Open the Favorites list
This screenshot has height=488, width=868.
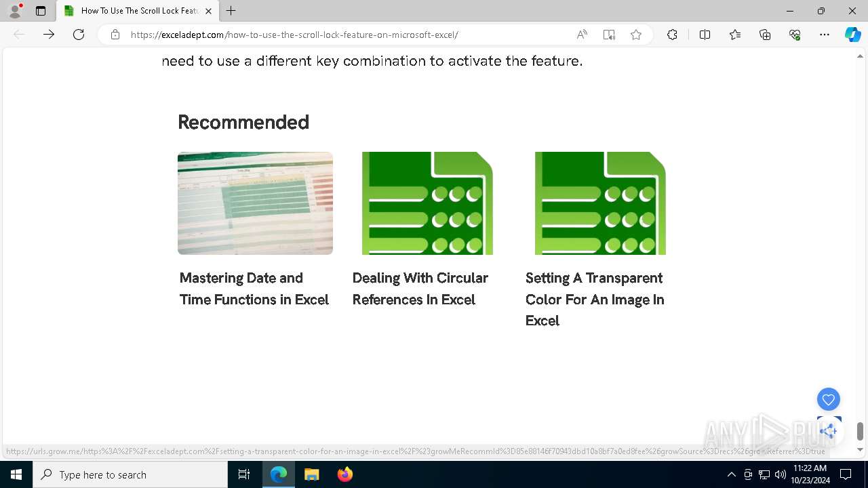(x=735, y=35)
